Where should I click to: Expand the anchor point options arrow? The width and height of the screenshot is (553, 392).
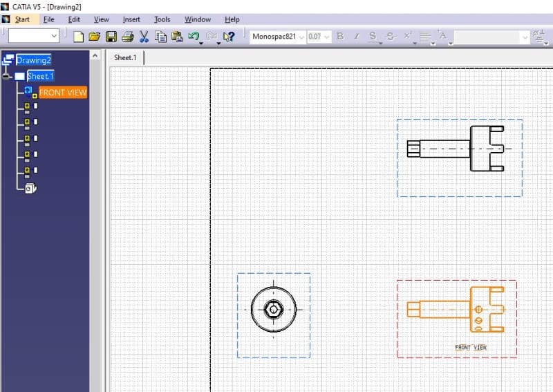pyautogui.click(x=451, y=44)
